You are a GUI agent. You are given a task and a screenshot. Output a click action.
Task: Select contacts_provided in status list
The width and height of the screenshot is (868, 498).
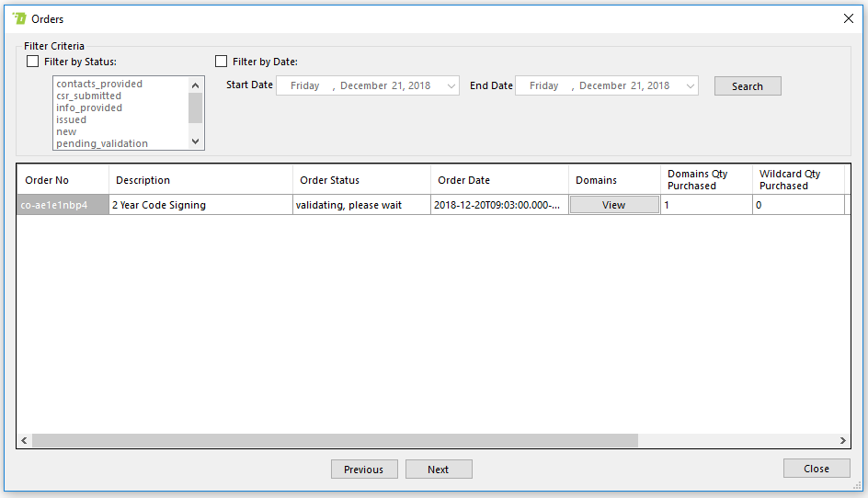(x=99, y=84)
